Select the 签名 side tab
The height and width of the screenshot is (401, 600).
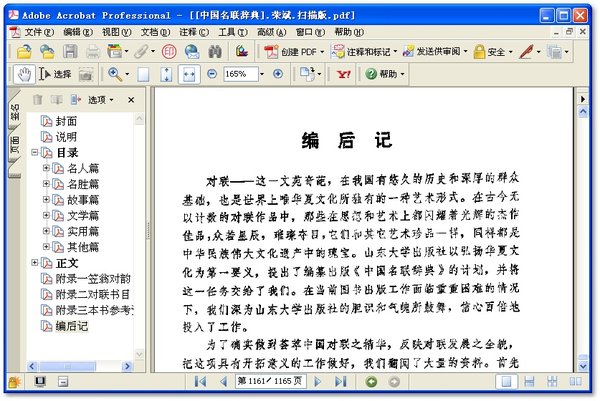(x=15, y=111)
